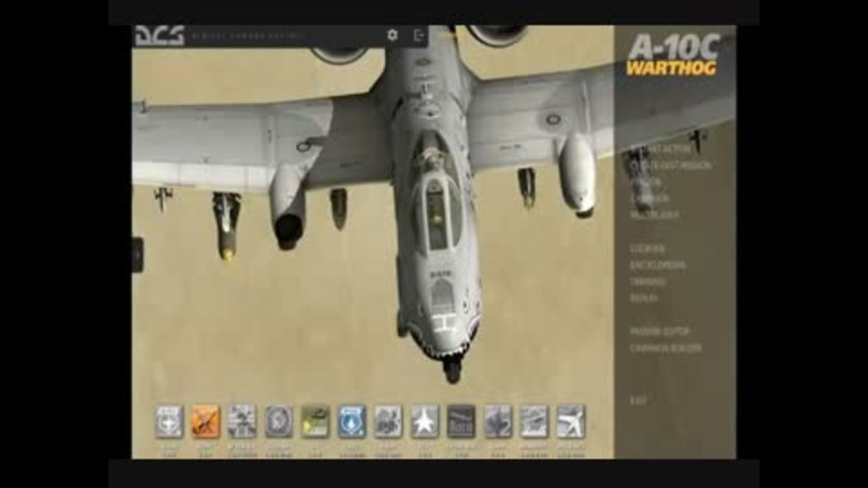Select the green Combined Arms module icon
The image size is (868, 488).
(x=315, y=422)
